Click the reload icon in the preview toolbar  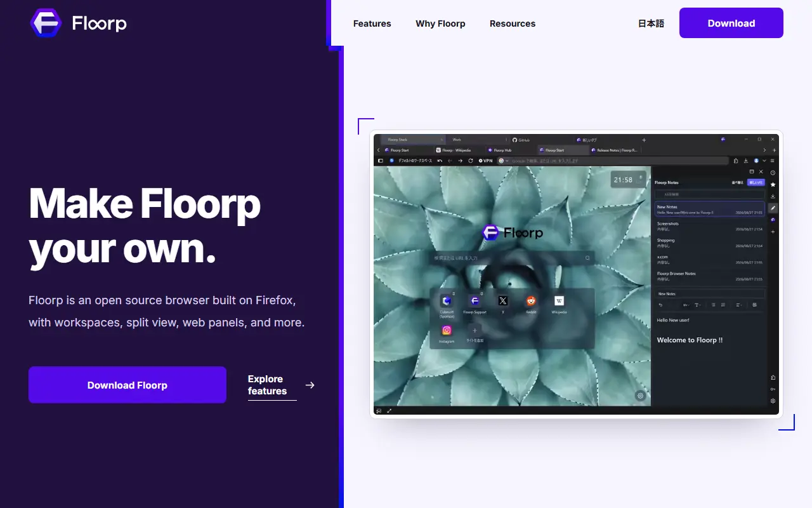point(471,161)
